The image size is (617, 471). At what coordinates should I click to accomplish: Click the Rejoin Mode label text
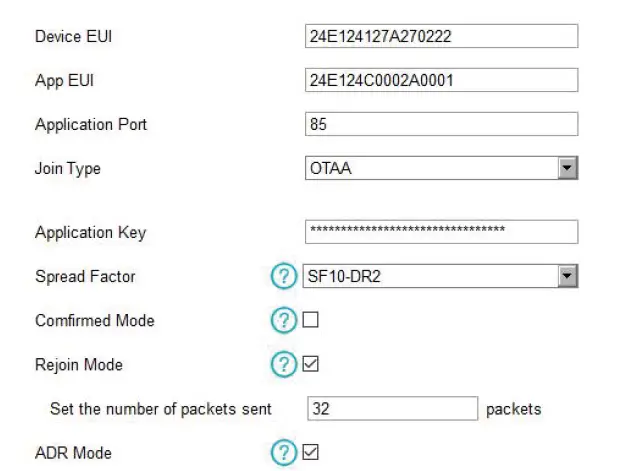coord(79,365)
